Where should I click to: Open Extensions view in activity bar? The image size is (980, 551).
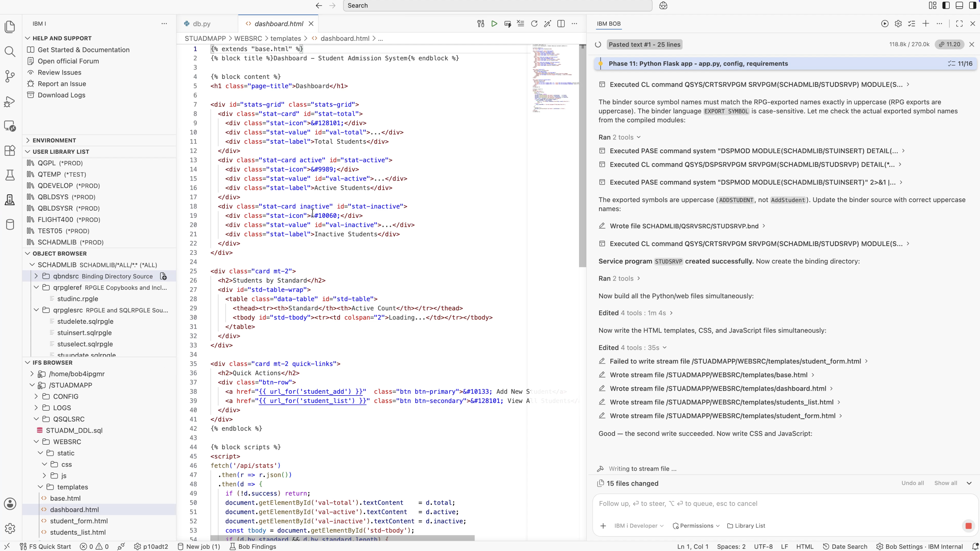coord(10,150)
